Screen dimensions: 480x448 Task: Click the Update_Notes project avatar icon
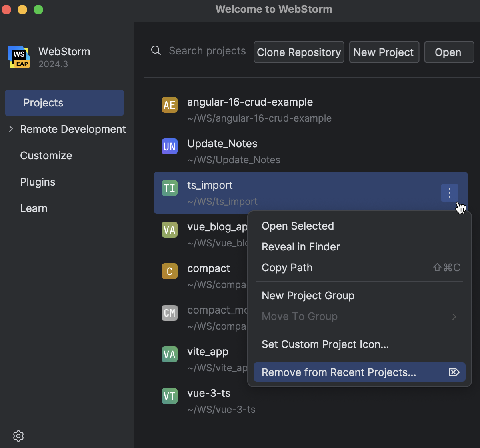tap(169, 146)
